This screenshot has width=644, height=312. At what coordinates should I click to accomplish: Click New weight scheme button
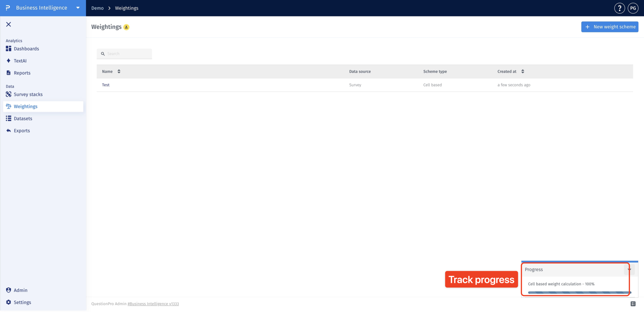610,27
